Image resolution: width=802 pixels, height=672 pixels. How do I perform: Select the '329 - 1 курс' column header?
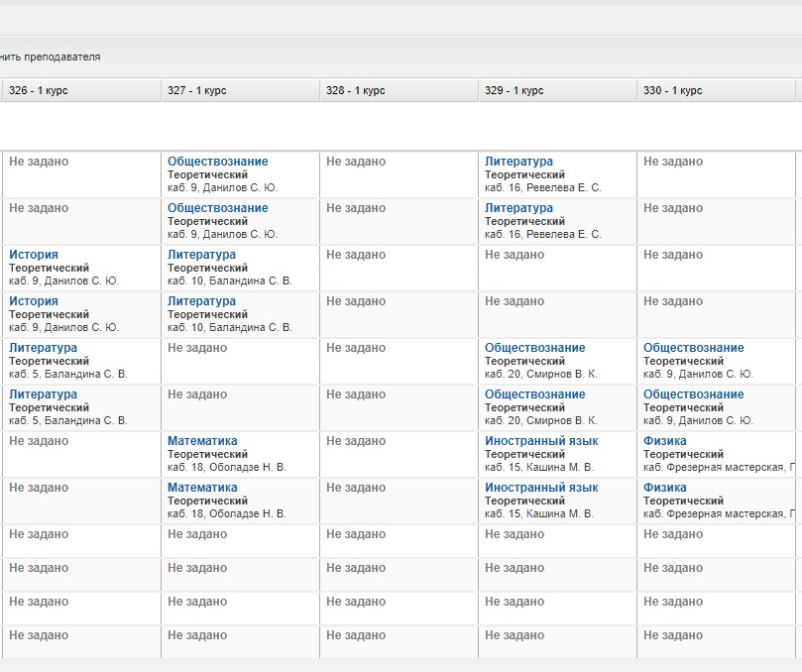(x=515, y=90)
